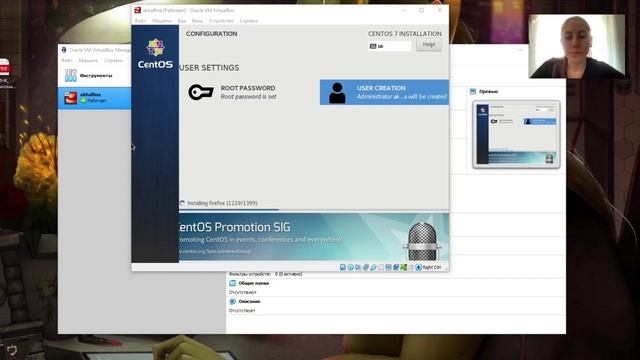Click recording icon in VM status bar
Viewport: 640px width, 360px height.
tap(396, 267)
